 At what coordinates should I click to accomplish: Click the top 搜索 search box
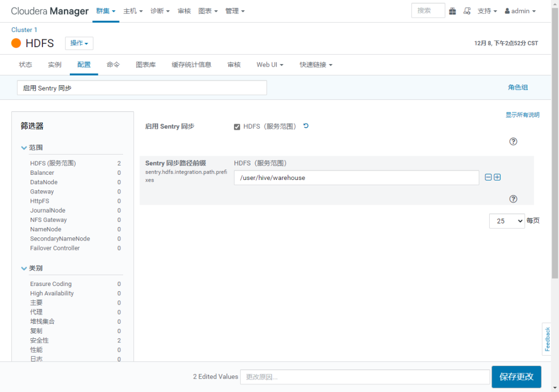(428, 11)
